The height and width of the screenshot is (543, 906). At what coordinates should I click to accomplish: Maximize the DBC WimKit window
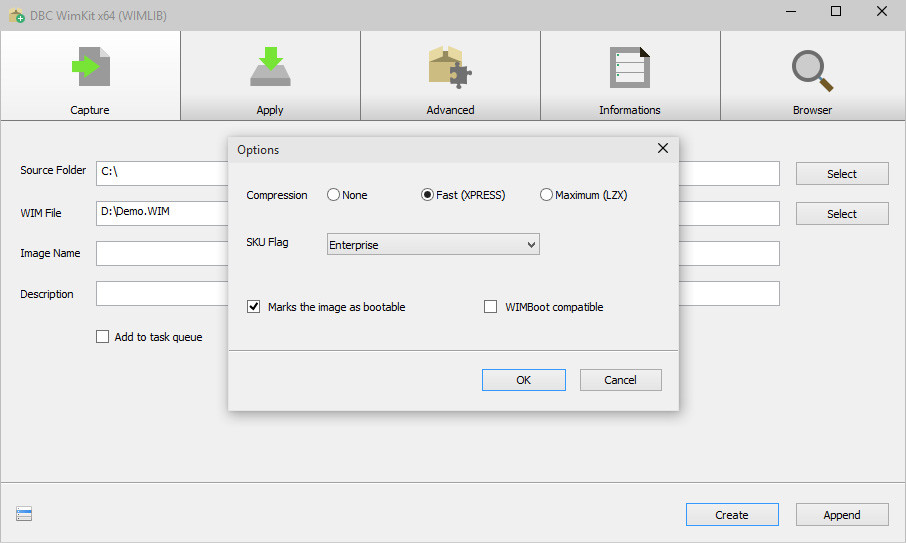pos(836,12)
